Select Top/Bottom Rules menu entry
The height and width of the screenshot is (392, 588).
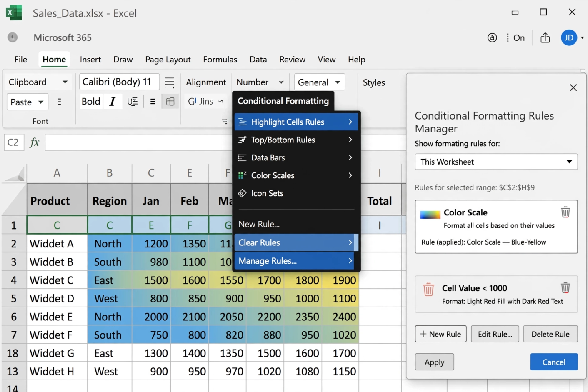pyautogui.click(x=296, y=140)
